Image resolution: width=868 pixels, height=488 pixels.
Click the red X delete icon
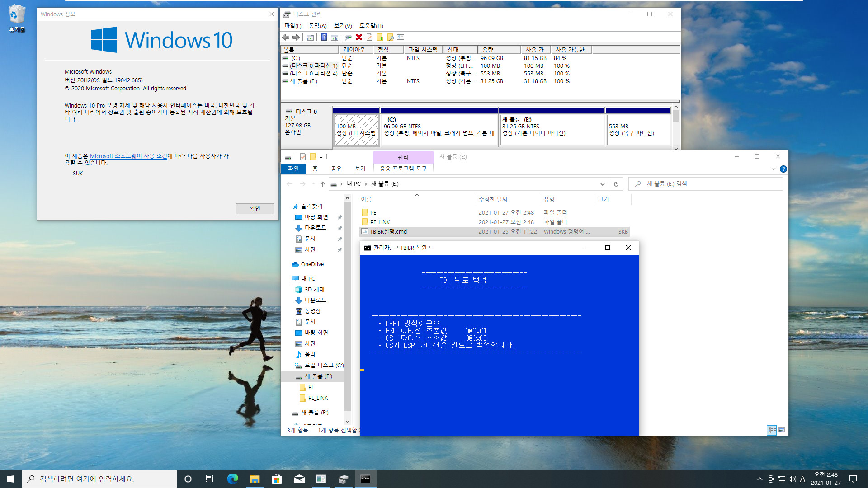359,38
